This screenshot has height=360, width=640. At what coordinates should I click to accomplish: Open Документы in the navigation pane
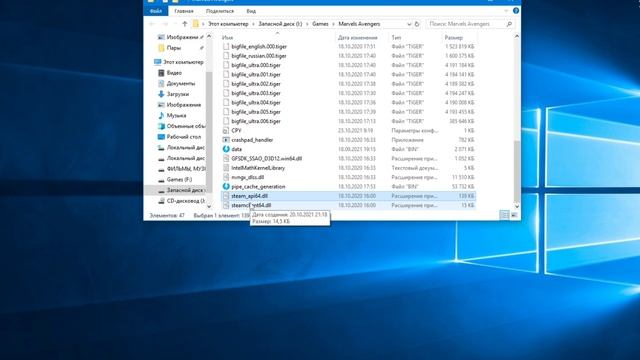coord(181,83)
